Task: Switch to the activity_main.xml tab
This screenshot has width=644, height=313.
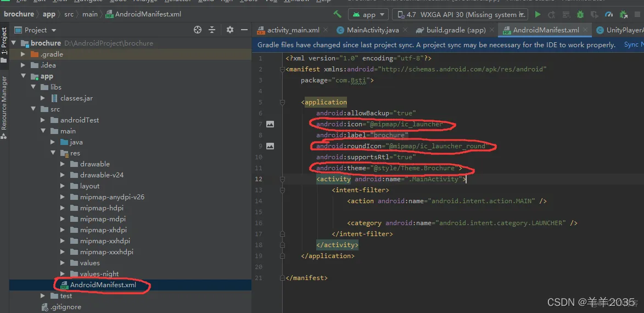Action: click(293, 30)
